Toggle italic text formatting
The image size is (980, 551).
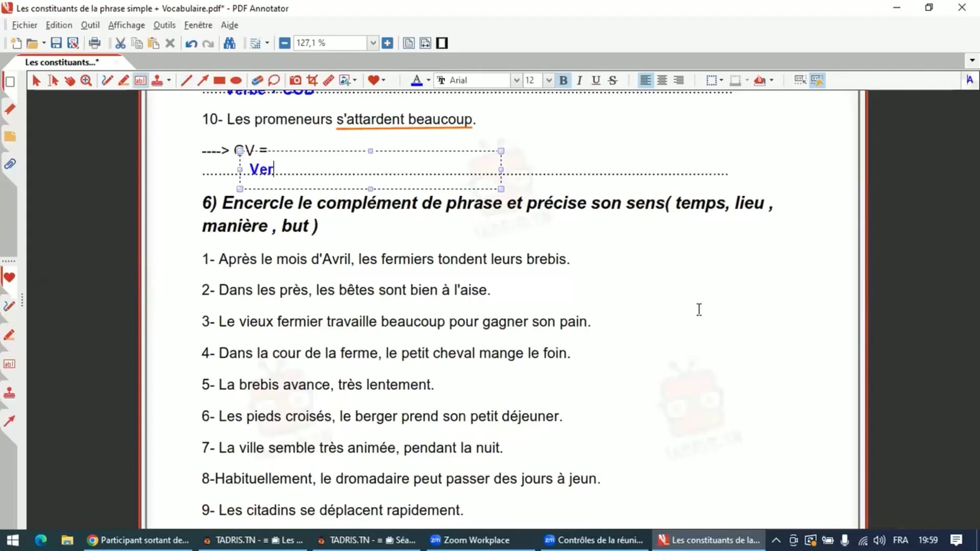click(579, 80)
